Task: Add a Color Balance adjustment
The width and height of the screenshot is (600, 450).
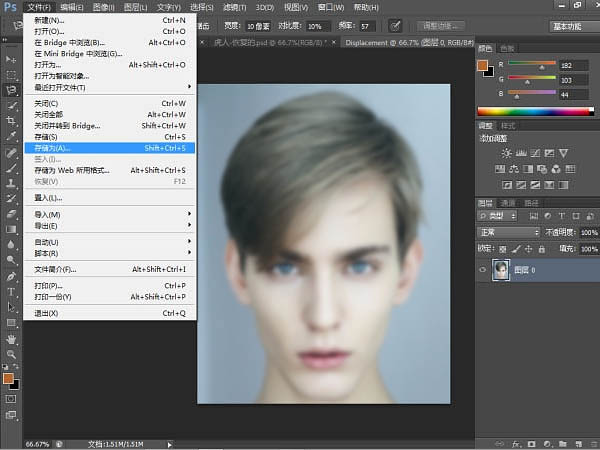Action: (514, 169)
